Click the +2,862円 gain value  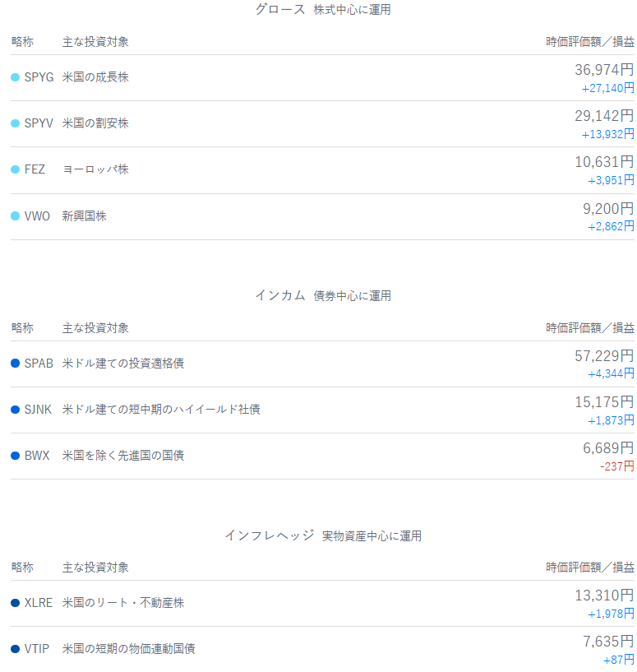(x=611, y=226)
